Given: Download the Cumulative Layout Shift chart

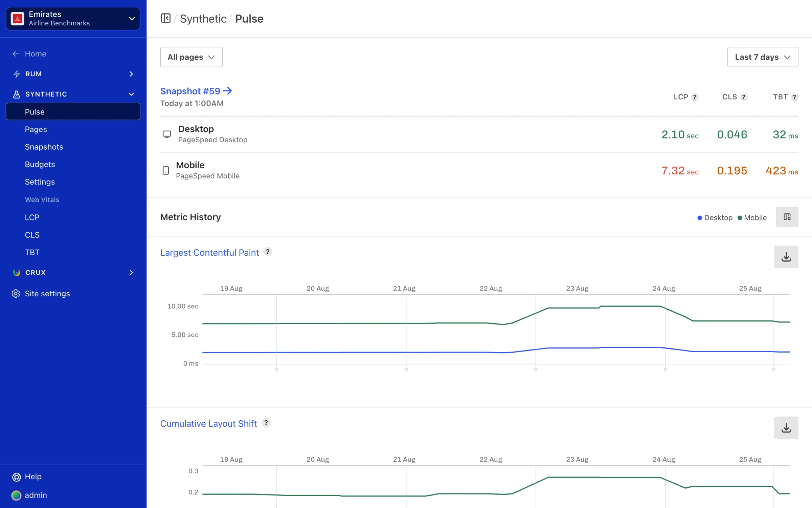Looking at the screenshot, I should tap(786, 428).
